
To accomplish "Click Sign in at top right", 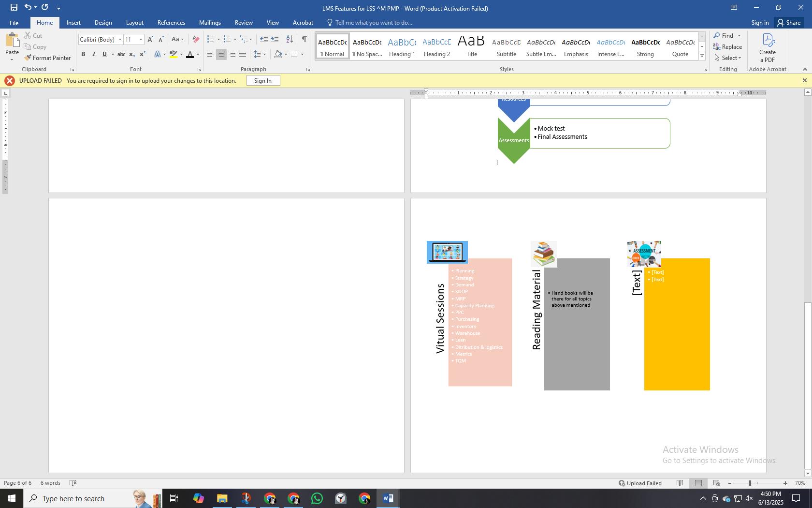I will 760,23.
